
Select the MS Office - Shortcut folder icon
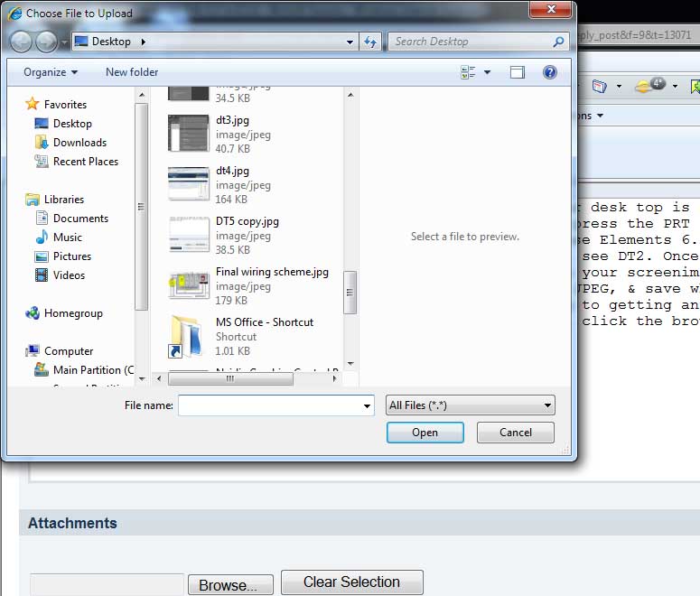[188, 336]
